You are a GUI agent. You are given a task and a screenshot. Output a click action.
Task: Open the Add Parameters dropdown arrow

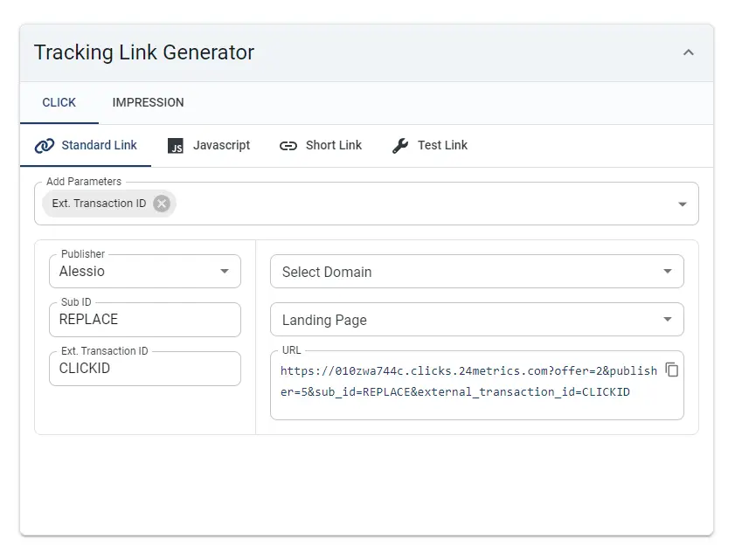click(683, 204)
